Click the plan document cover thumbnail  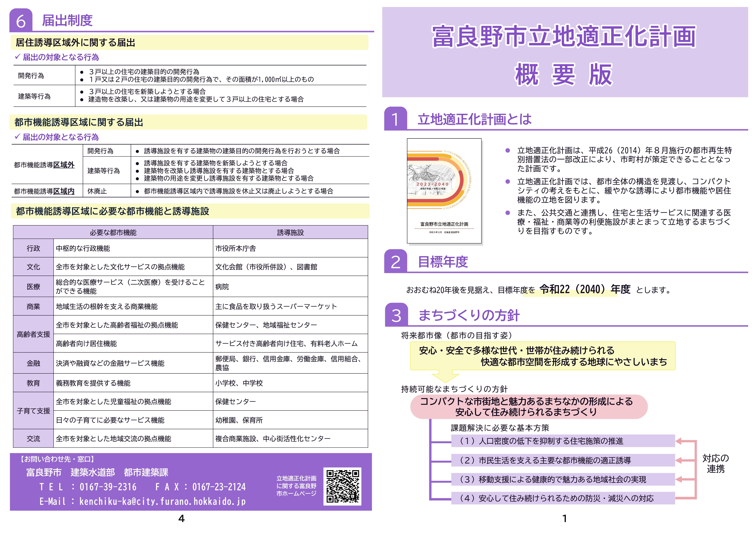(x=444, y=191)
